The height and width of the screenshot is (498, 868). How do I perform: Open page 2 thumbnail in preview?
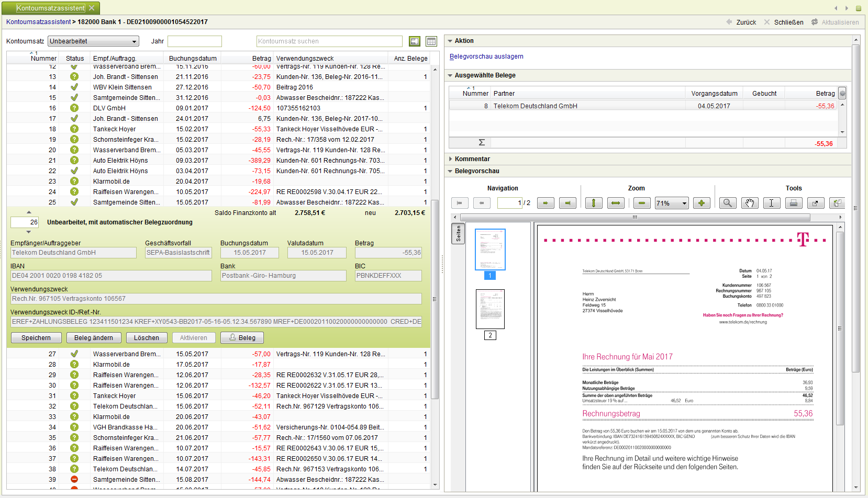pyautogui.click(x=490, y=309)
